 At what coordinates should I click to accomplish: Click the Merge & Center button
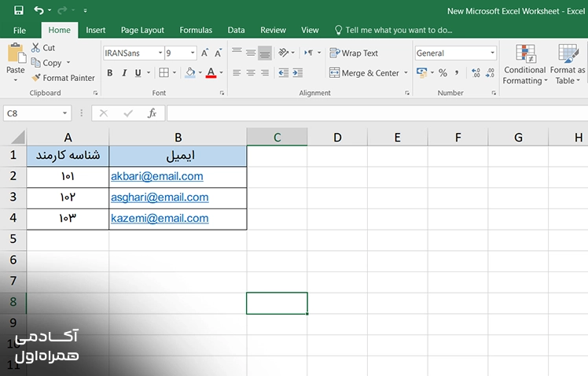364,73
